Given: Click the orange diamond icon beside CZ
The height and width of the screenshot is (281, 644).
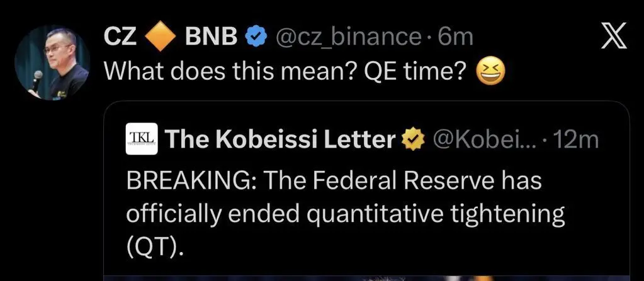Looking at the screenshot, I should click(x=160, y=38).
